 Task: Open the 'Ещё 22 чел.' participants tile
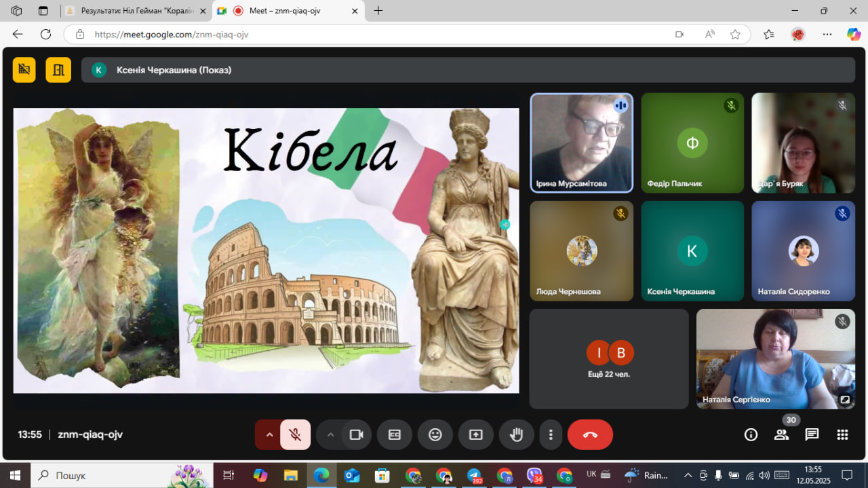[x=609, y=359]
